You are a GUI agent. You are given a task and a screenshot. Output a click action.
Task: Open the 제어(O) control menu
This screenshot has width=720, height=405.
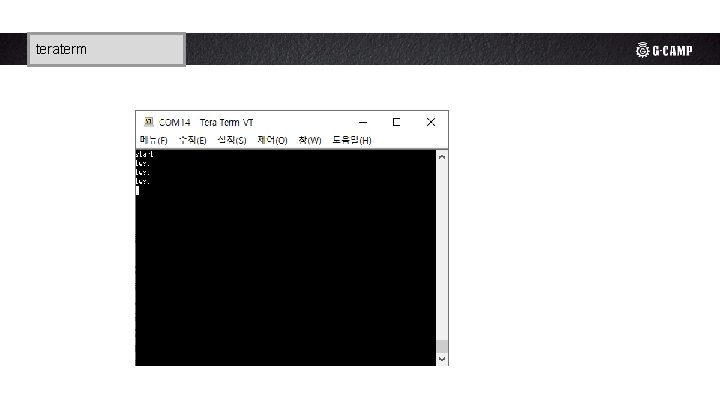pyautogui.click(x=272, y=140)
